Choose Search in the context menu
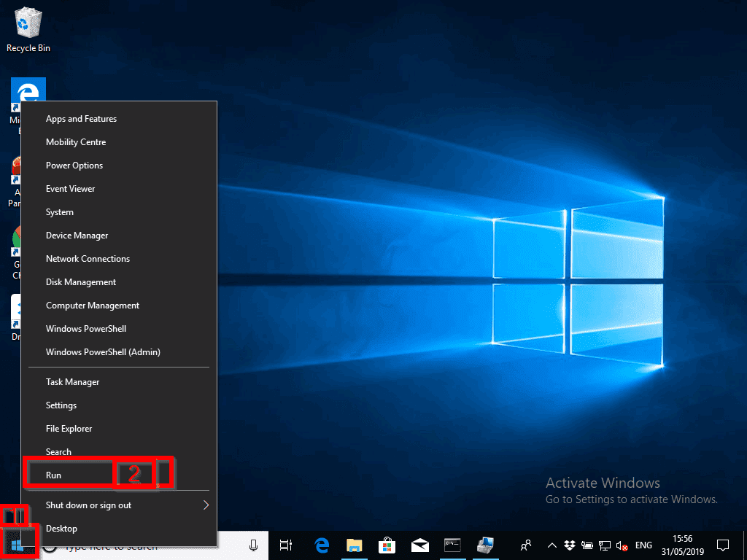The image size is (747, 560). (119, 451)
